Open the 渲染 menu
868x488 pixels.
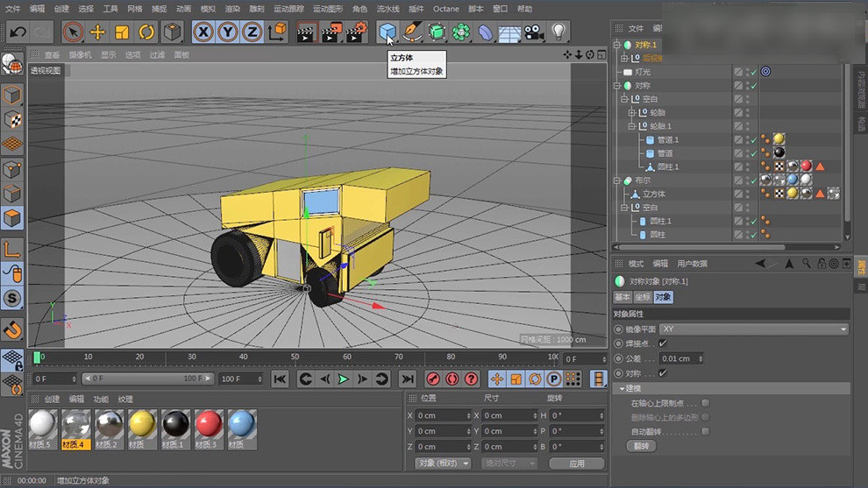231,9
